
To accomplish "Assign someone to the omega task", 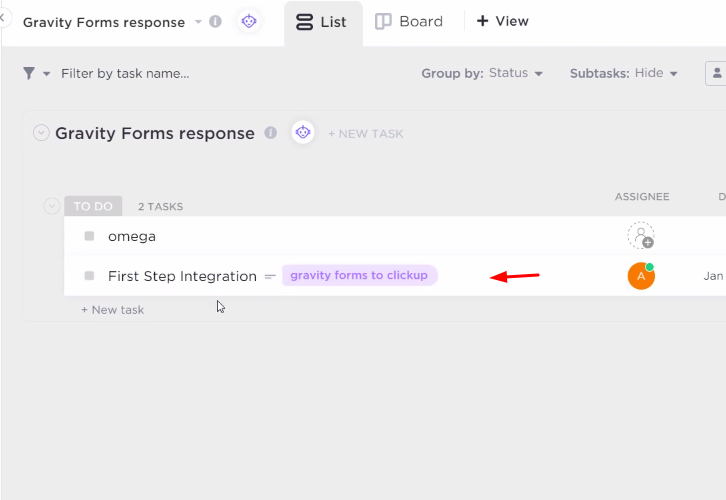I will [x=641, y=236].
